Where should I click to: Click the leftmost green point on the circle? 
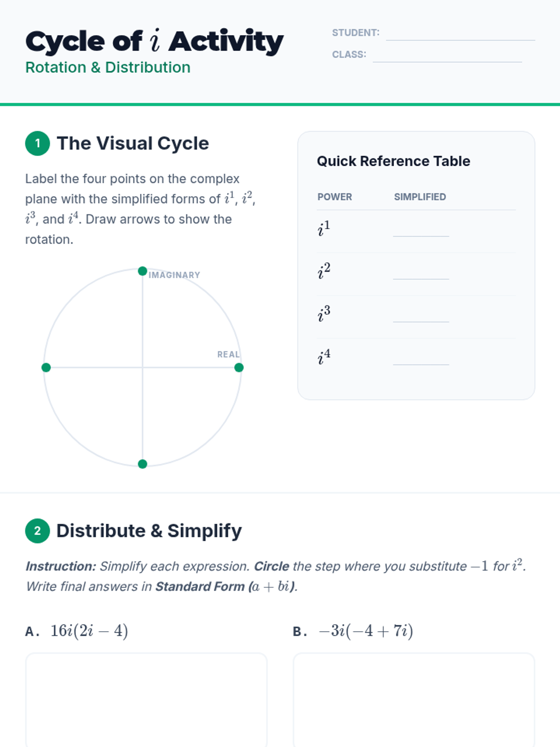(x=46, y=367)
